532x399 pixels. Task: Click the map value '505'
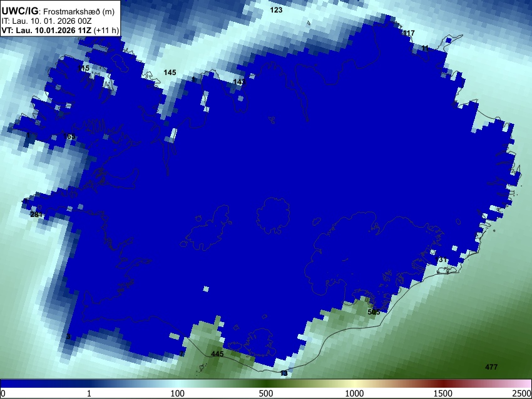click(374, 312)
